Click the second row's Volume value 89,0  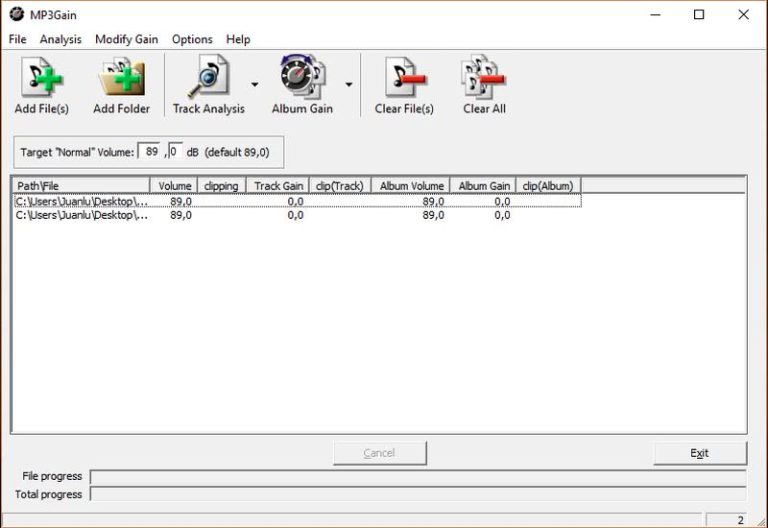(181, 215)
